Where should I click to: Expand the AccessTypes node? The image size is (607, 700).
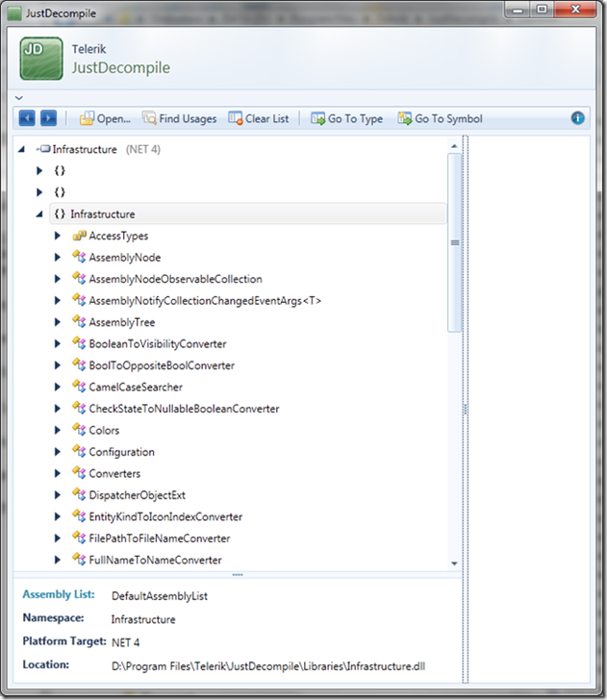[57, 236]
